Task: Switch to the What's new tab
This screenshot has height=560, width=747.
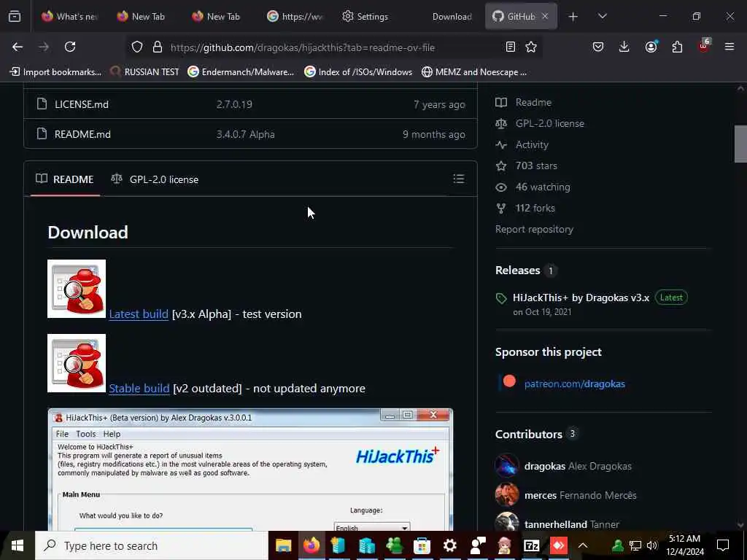Action: (x=69, y=17)
